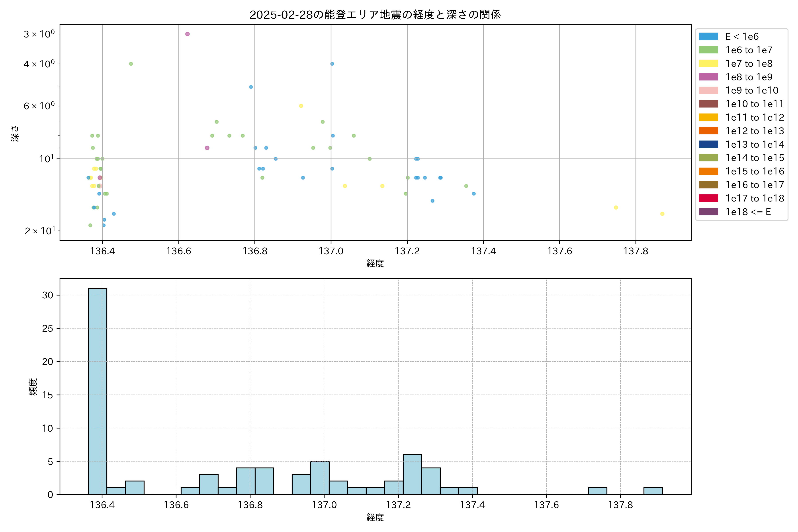Viewport: 798px width, 532px height.
Task: Click the green 1e6 to 1e7 swatch
Action: [x=708, y=50]
